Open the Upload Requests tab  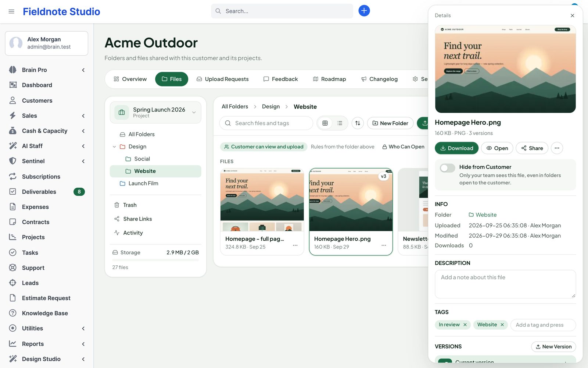(x=223, y=79)
